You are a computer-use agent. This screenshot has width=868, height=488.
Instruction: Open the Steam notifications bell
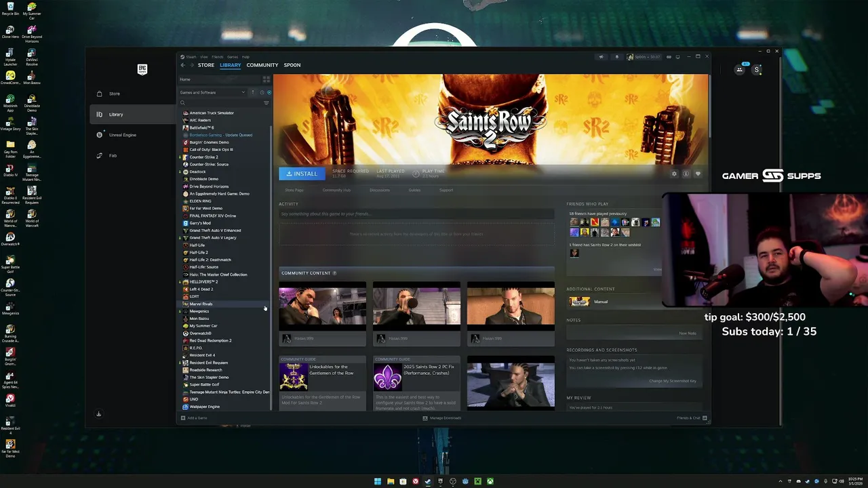click(616, 57)
